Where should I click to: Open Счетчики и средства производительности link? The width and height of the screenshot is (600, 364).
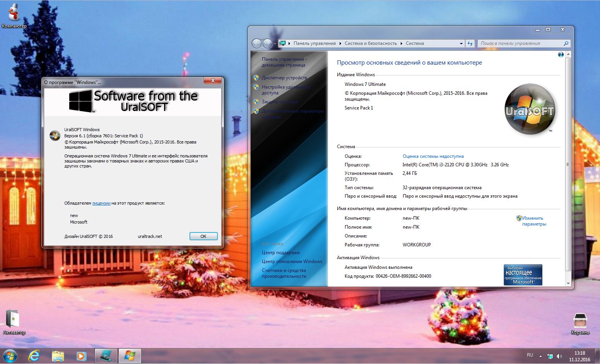pos(284,273)
